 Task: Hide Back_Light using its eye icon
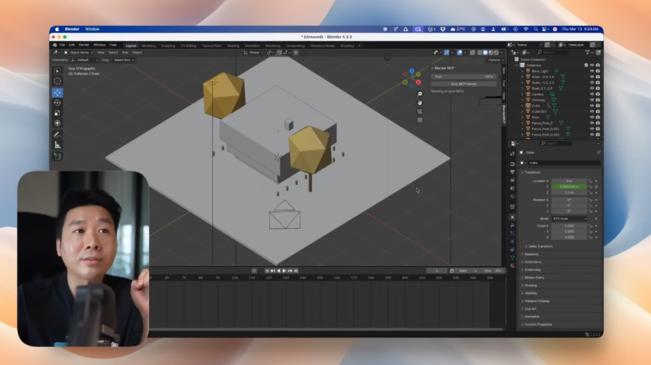coord(592,71)
